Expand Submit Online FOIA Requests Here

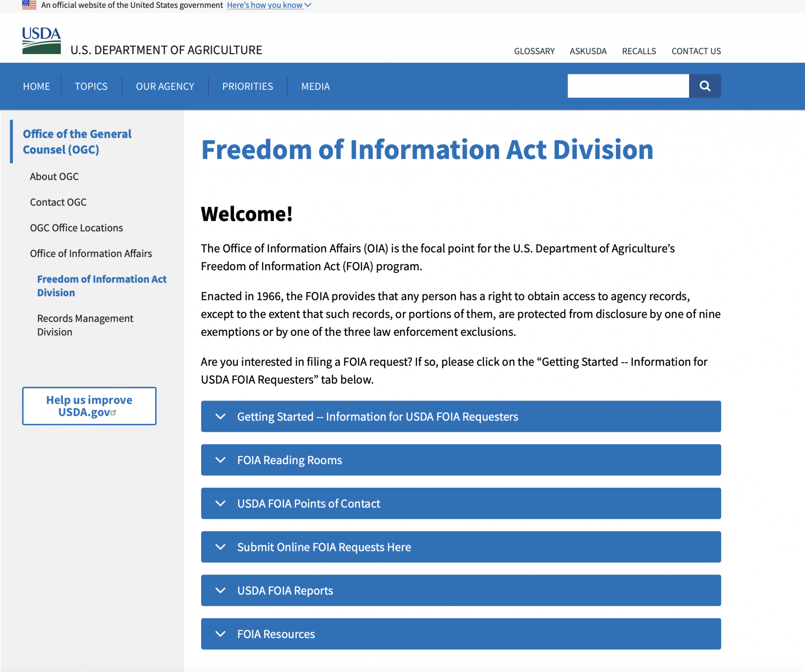pyautogui.click(x=461, y=547)
